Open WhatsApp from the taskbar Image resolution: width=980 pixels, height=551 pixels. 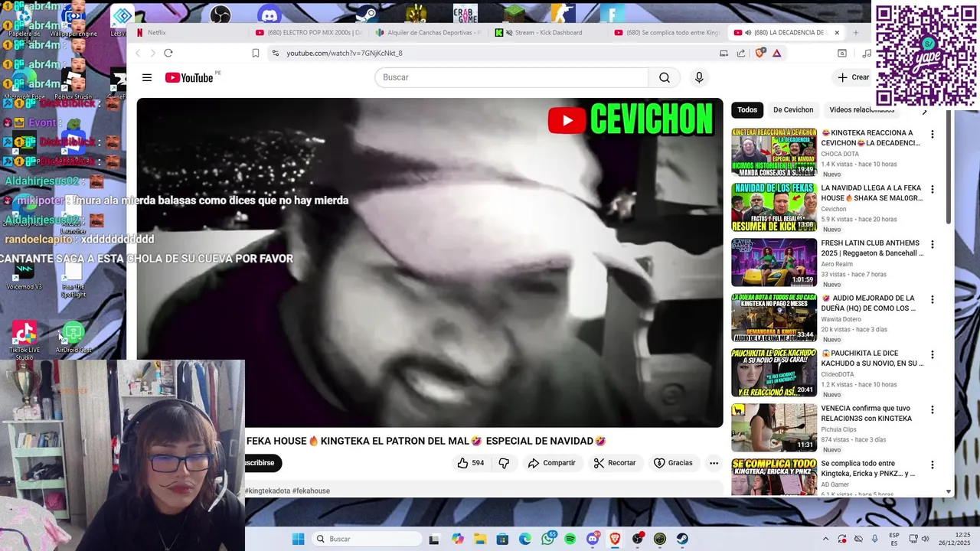[x=548, y=539]
